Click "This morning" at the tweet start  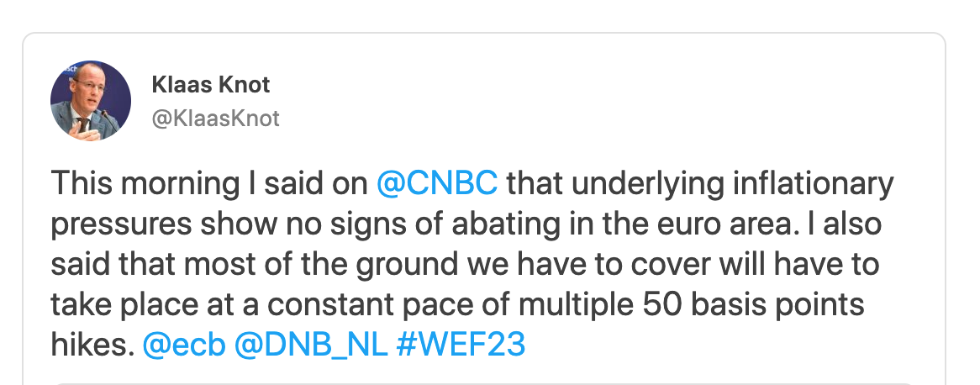(x=145, y=184)
